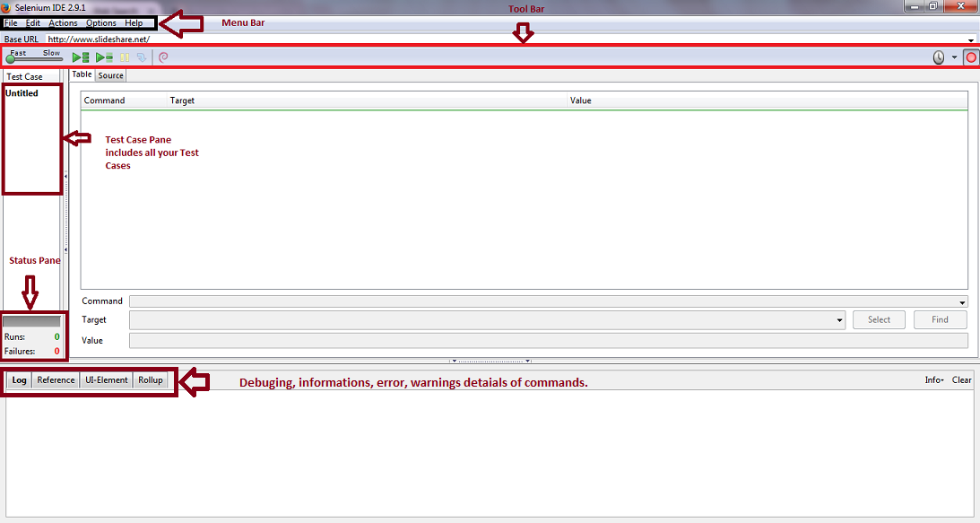Open the Actions menu

pos(63,23)
